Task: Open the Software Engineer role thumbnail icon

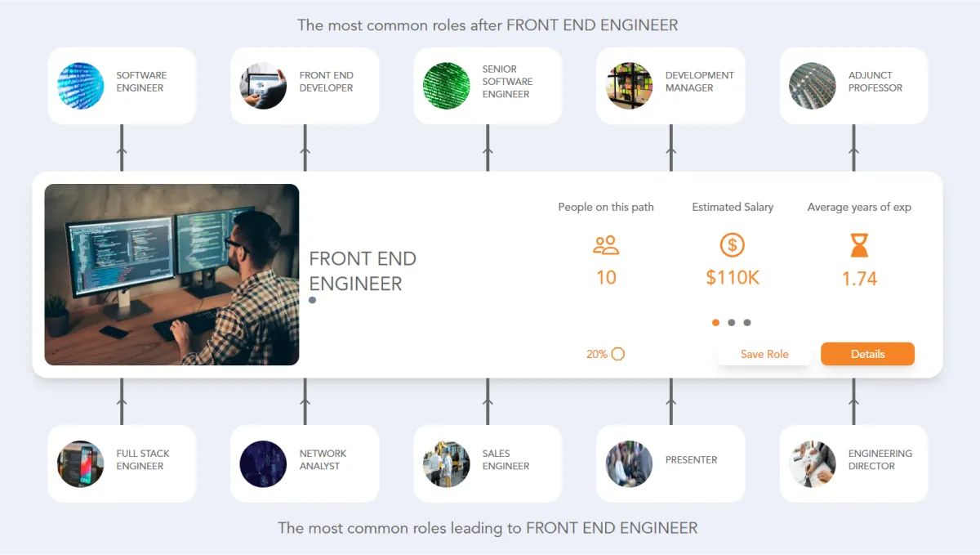Action: click(x=79, y=85)
